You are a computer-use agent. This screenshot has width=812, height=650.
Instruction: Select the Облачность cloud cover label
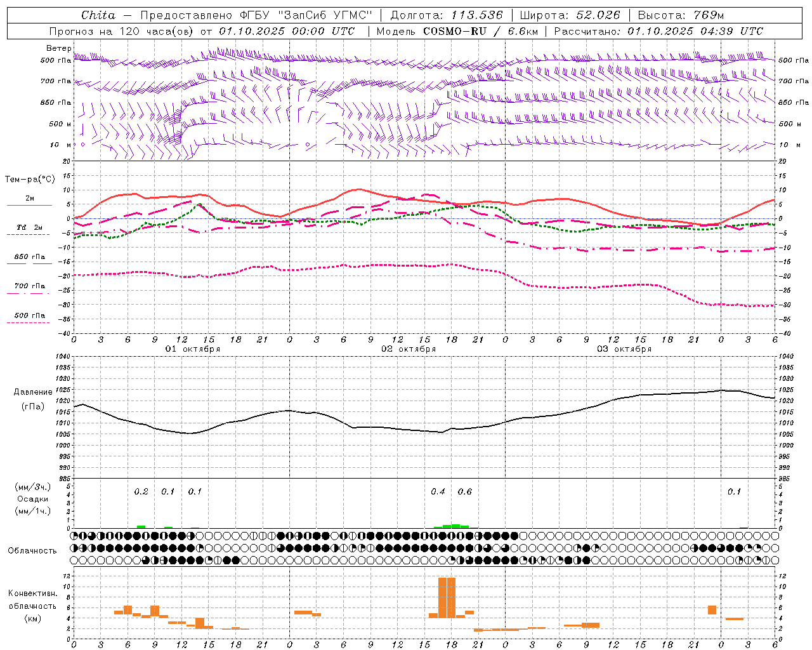coord(32,550)
